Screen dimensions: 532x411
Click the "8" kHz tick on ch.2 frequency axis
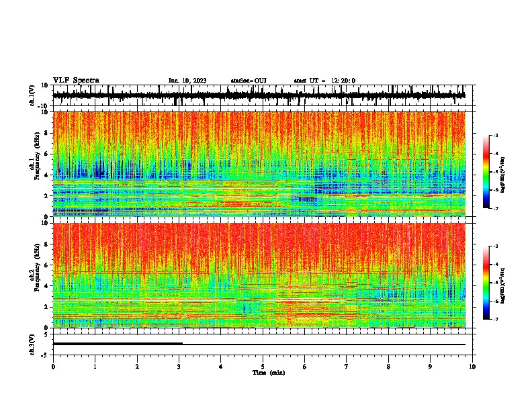(46, 244)
